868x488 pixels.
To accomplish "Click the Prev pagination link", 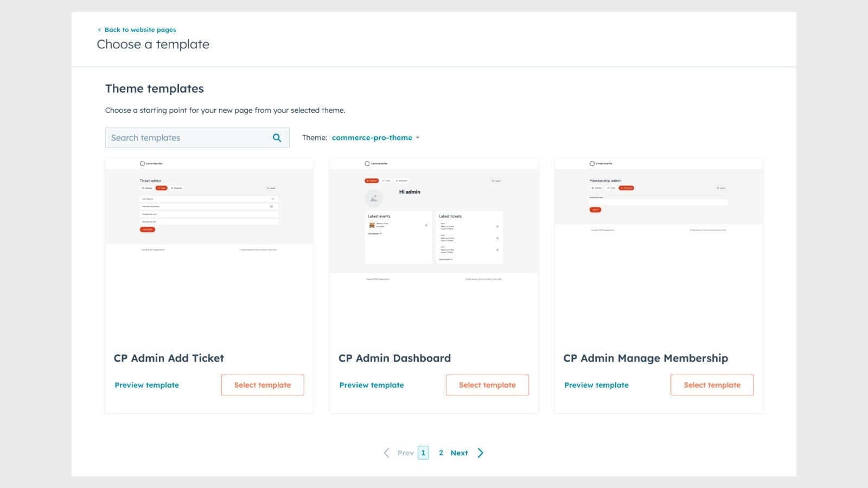I will click(x=405, y=453).
